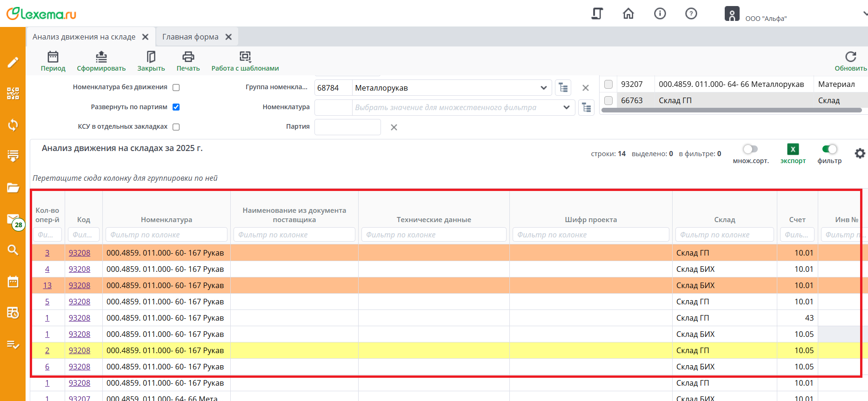Image resolution: width=868 pixels, height=401 pixels.
Task: Export table via Excel экспорт icon
Action: (793, 150)
